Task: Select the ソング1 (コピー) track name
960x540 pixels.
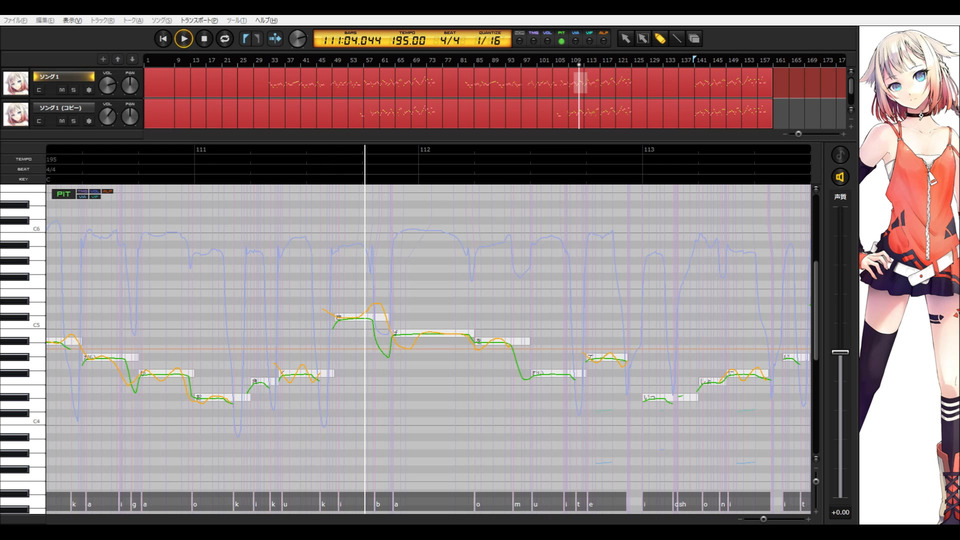Action: [64, 108]
